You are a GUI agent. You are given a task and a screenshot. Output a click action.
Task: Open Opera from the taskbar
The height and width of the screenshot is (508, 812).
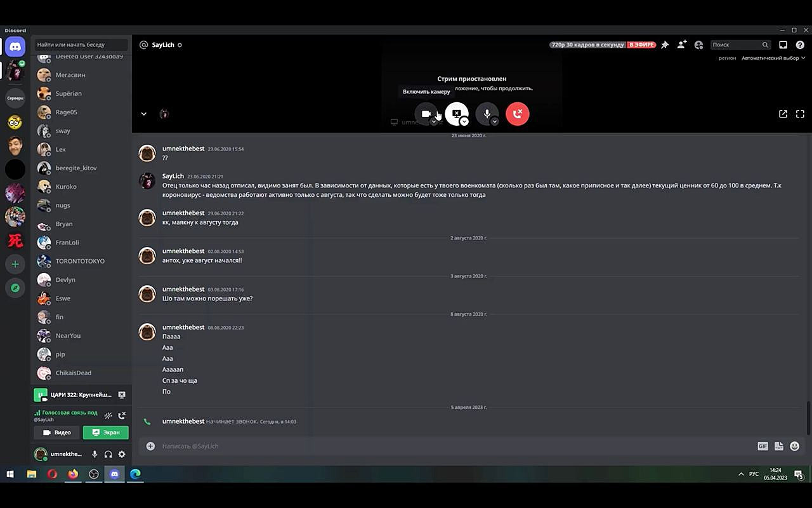pyautogui.click(x=52, y=474)
